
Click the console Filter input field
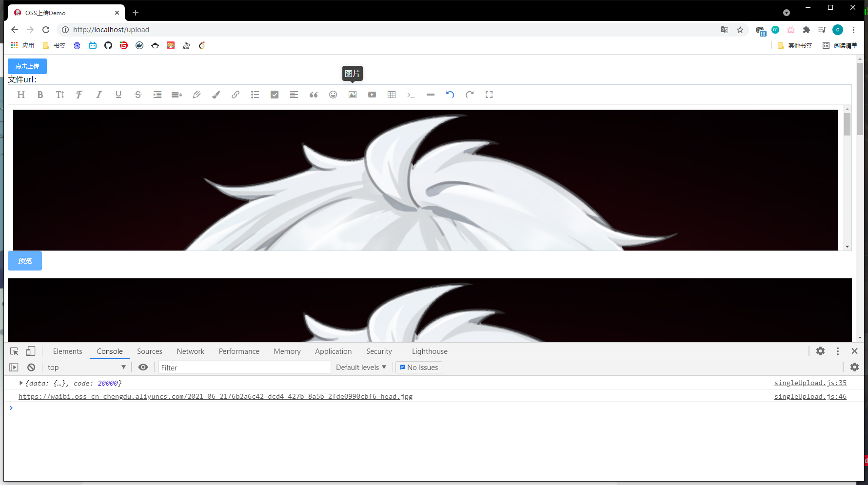pyautogui.click(x=244, y=368)
